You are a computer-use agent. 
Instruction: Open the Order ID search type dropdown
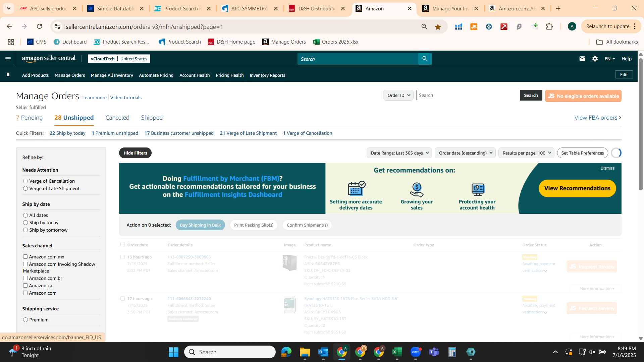tap(398, 95)
